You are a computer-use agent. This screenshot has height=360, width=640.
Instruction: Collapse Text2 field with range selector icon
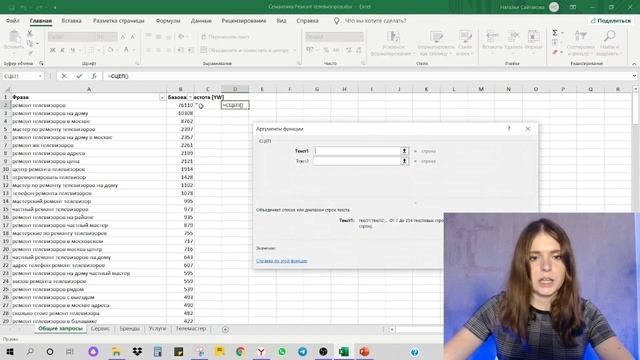coord(404,161)
